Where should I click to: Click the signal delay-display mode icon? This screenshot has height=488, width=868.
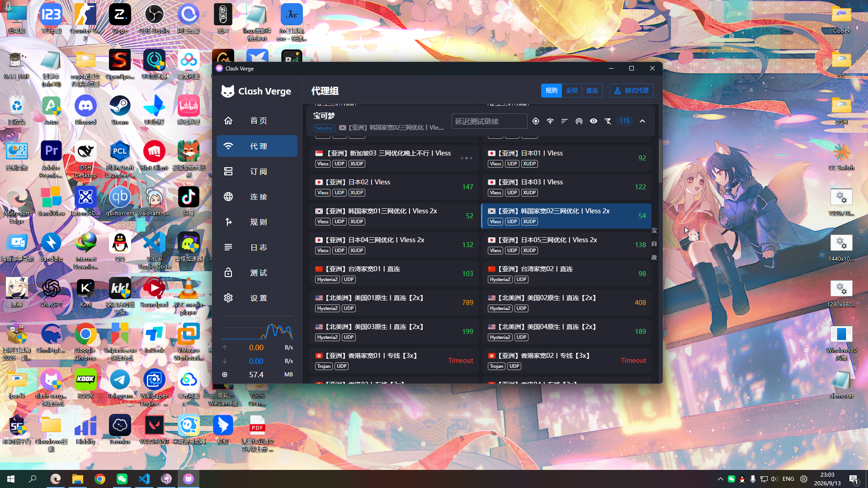[579, 121]
